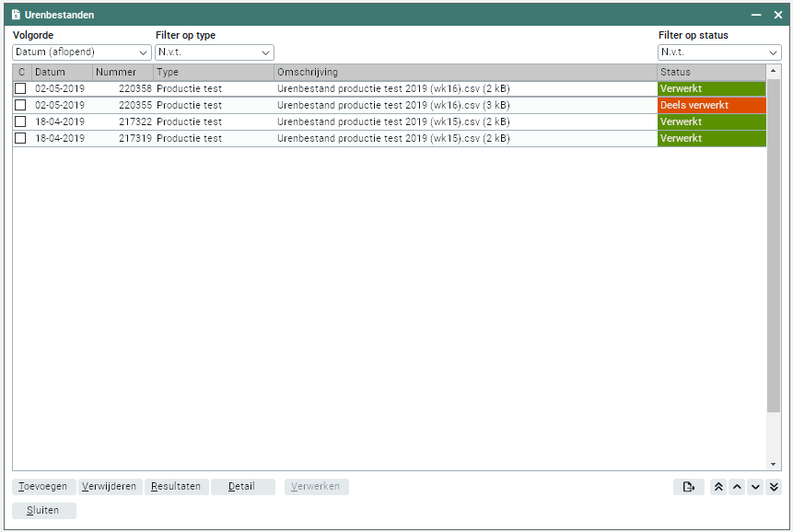Tick checkbox for file number 220358
Viewport: 793px width, 532px height.
[x=20, y=89]
